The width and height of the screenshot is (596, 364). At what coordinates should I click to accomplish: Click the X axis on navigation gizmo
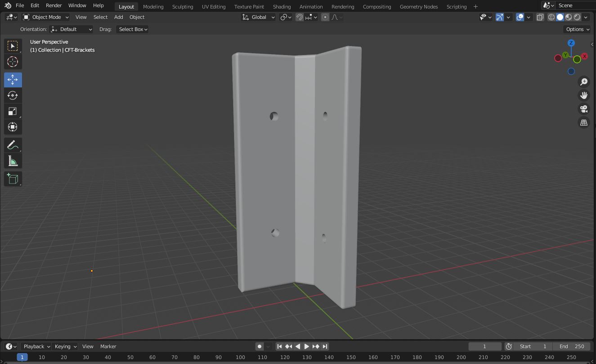pos(584,56)
